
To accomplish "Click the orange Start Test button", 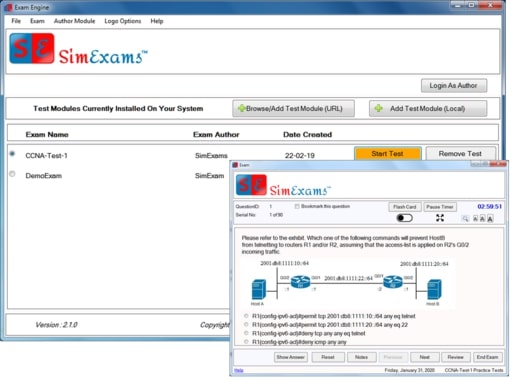I will click(x=387, y=154).
